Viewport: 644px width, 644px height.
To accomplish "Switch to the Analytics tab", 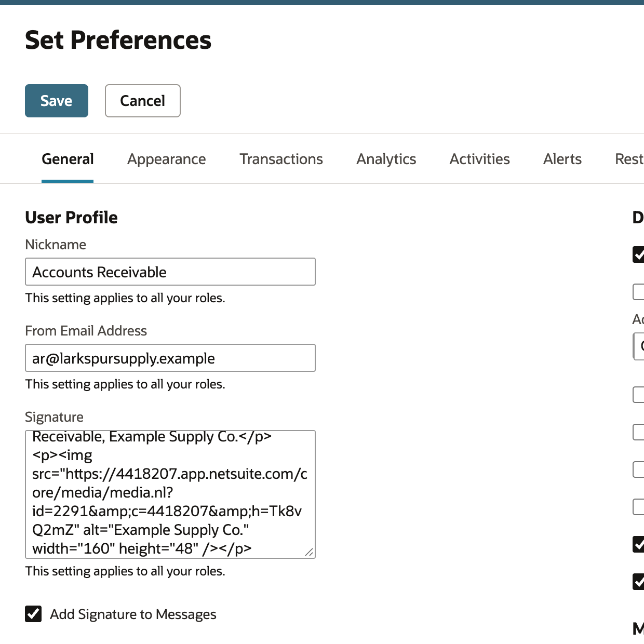I will [x=386, y=159].
